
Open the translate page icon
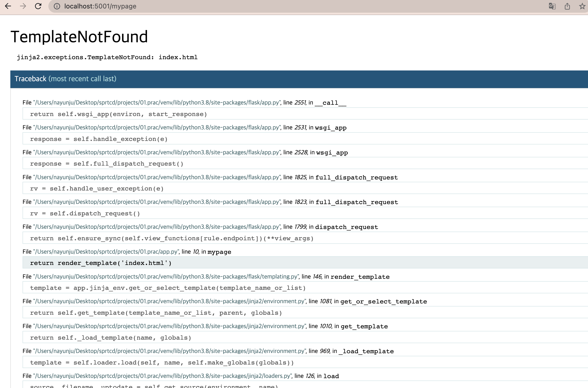point(552,6)
